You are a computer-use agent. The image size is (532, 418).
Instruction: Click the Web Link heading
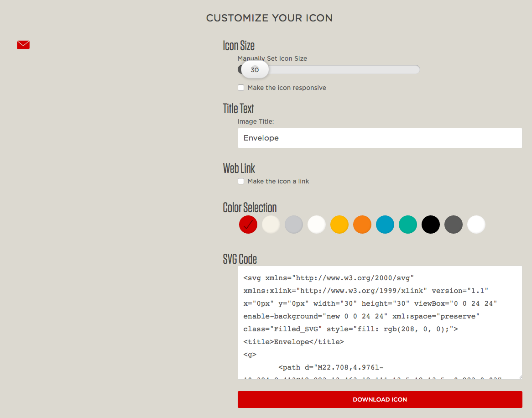(239, 168)
